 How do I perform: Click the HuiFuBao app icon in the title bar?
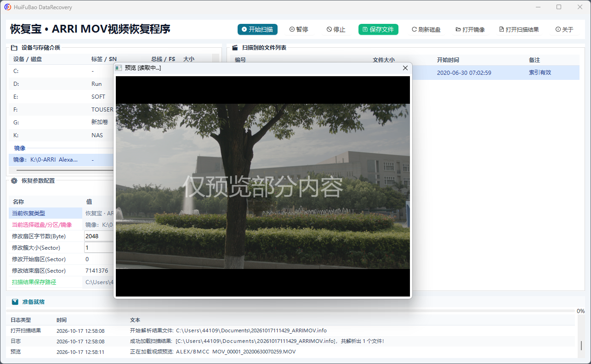click(x=8, y=7)
